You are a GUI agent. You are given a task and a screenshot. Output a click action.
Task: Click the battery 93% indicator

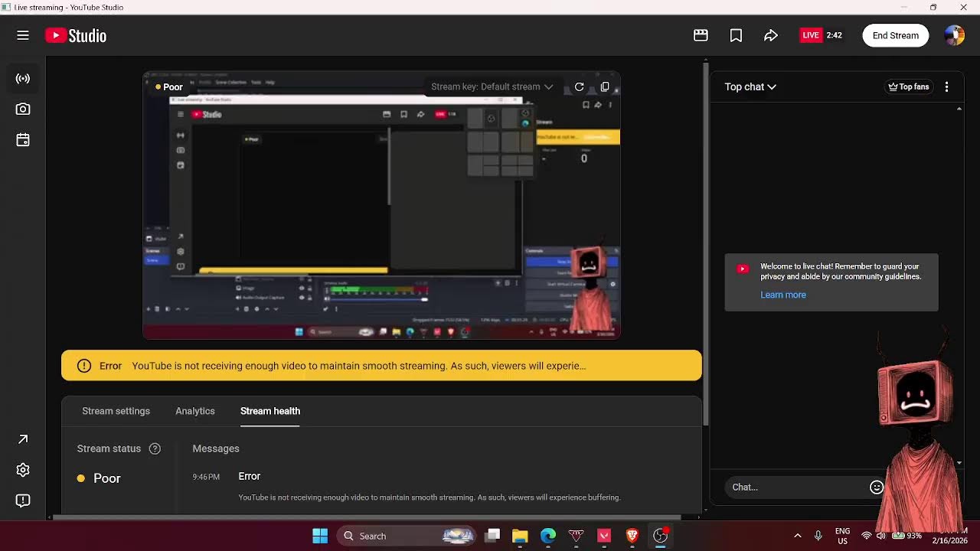[x=906, y=536]
